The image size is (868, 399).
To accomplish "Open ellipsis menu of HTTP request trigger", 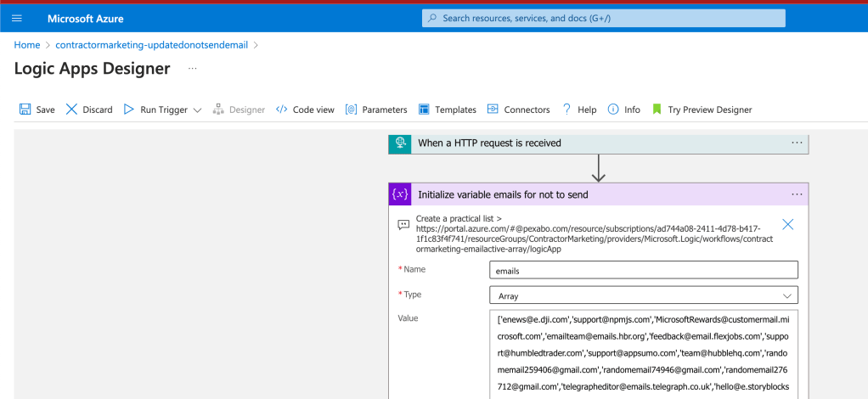I will click(x=797, y=143).
